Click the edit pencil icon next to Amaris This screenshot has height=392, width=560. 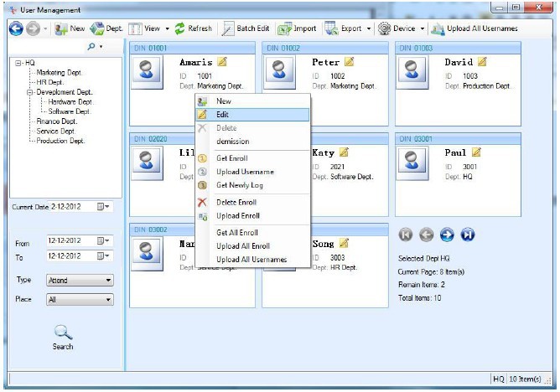point(222,61)
